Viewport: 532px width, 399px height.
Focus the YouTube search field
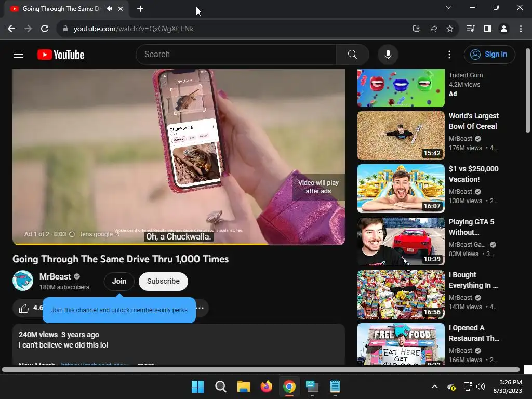click(x=236, y=54)
